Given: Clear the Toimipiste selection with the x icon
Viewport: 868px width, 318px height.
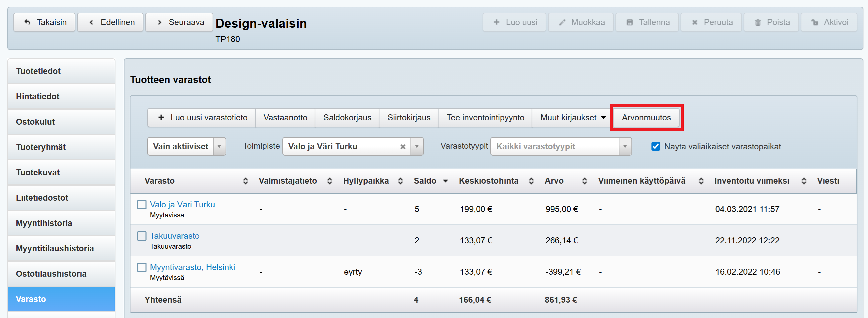Looking at the screenshot, I should (x=403, y=147).
